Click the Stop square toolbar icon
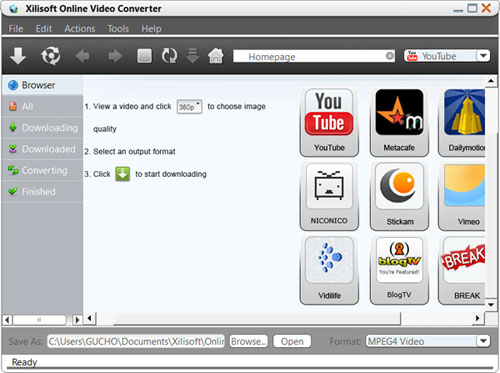500x373 pixels. [x=144, y=56]
